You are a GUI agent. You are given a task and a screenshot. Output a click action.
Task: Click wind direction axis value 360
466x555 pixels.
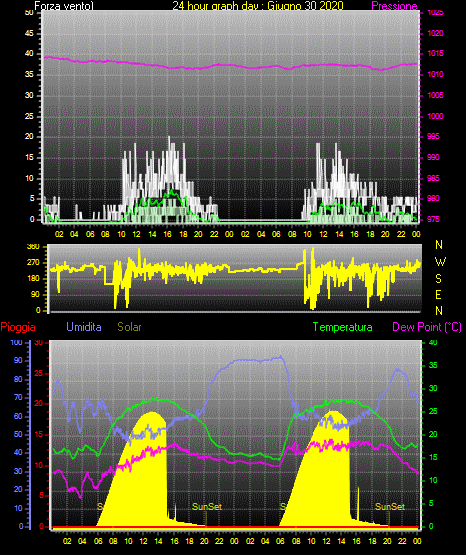pyautogui.click(x=34, y=247)
